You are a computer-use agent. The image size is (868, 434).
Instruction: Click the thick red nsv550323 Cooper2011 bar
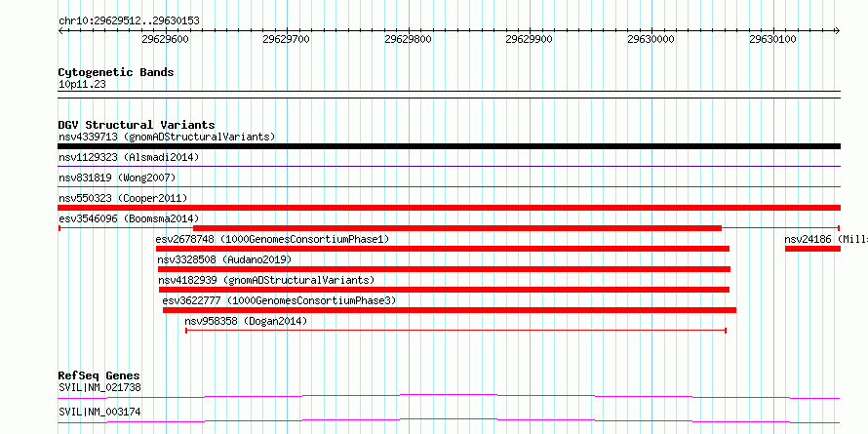click(449, 208)
